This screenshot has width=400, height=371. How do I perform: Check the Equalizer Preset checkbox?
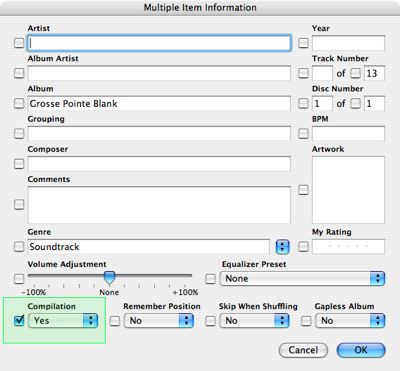pos(210,279)
